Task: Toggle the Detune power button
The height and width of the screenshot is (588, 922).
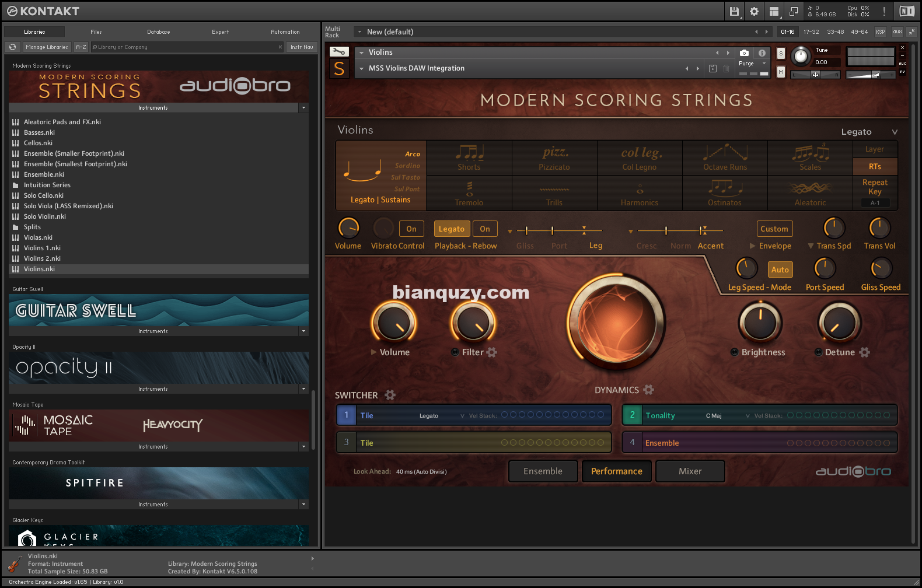Action: tap(819, 352)
